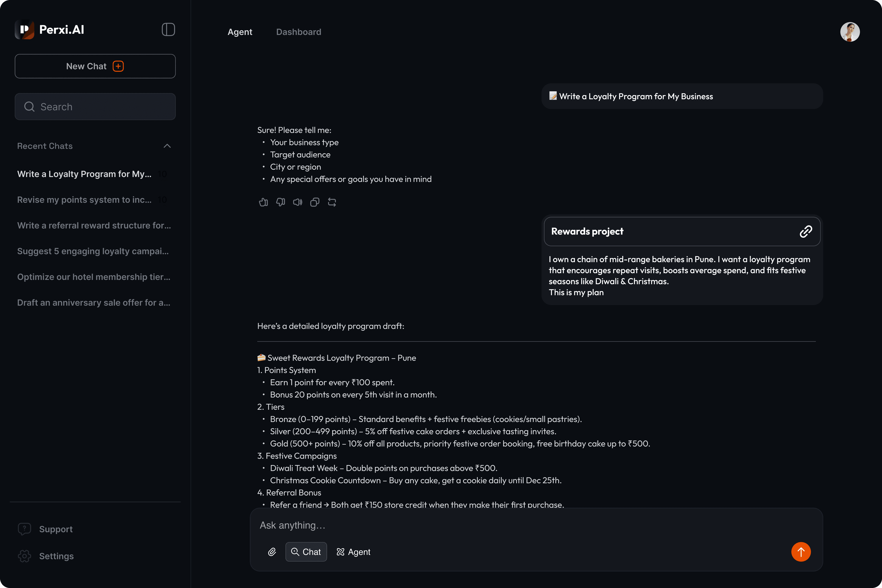
Task: Attach a file with the paperclip icon
Action: [x=272, y=552]
